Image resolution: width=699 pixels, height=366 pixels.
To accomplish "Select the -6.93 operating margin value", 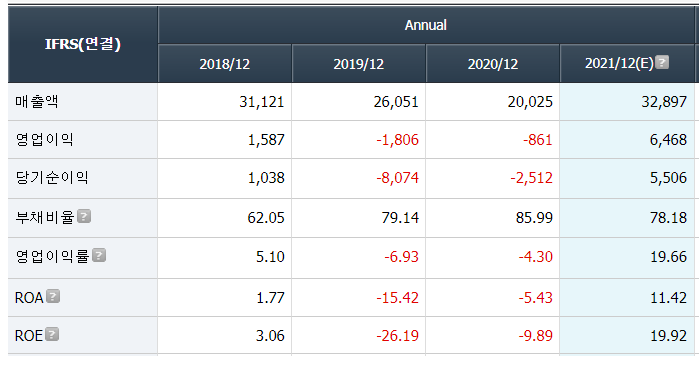I will point(402,257).
